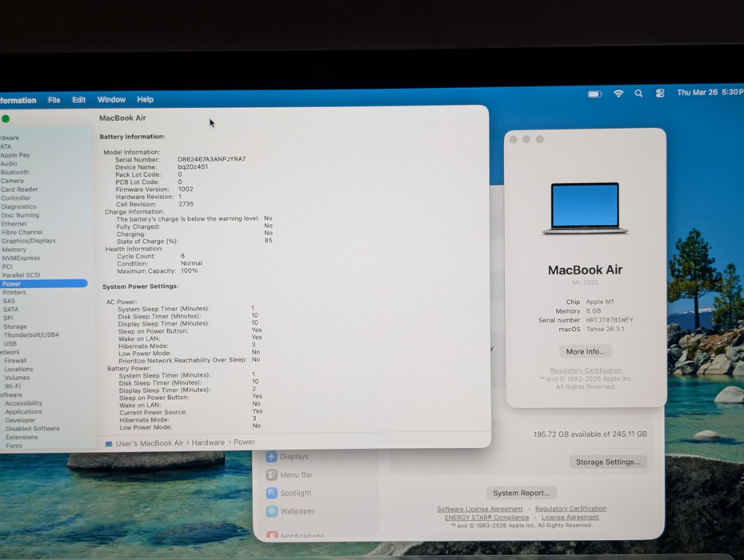Viewport: 744px width, 560px height.
Task: Select Fonts in the sidebar
Action: click(14, 446)
